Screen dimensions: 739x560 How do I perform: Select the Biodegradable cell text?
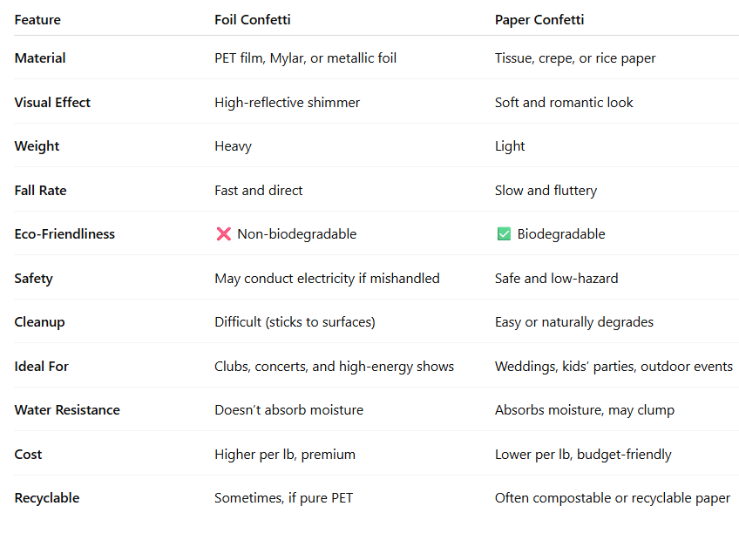click(561, 234)
